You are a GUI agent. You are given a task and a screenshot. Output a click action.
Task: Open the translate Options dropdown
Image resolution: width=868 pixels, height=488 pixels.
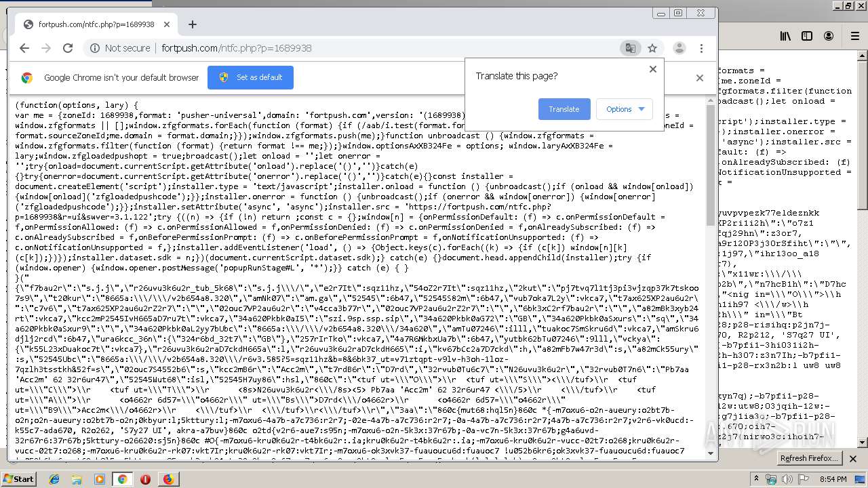[625, 109]
